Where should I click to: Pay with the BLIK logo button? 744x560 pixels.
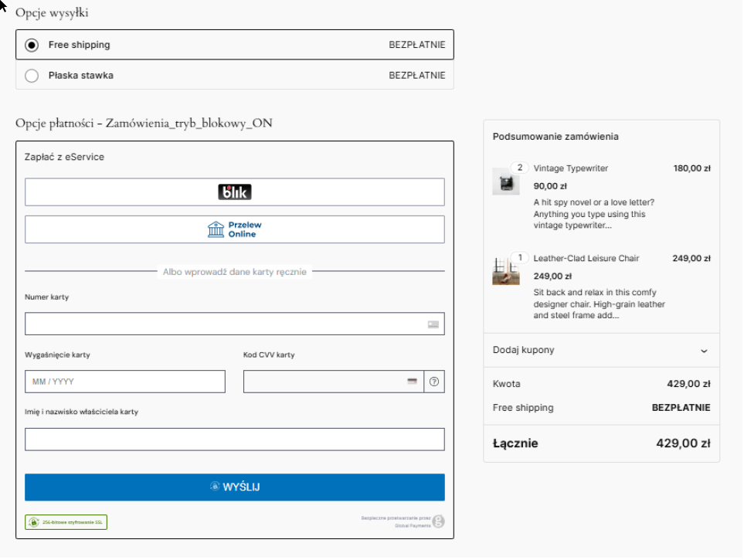coord(235,192)
